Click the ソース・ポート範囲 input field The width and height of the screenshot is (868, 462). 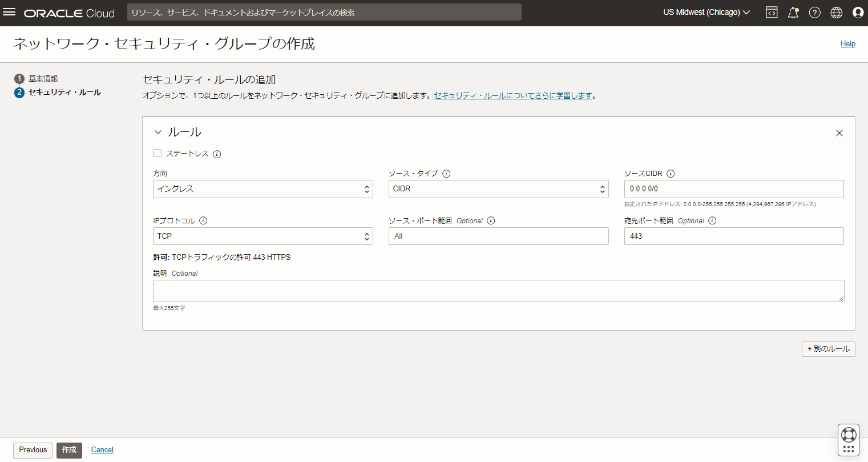pos(499,236)
